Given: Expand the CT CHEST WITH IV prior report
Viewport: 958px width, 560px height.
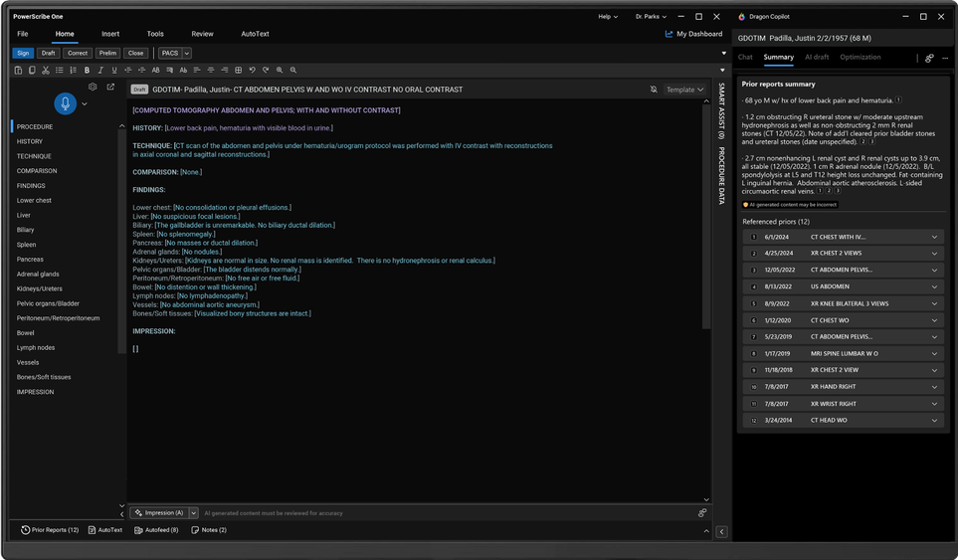Looking at the screenshot, I should [x=935, y=237].
